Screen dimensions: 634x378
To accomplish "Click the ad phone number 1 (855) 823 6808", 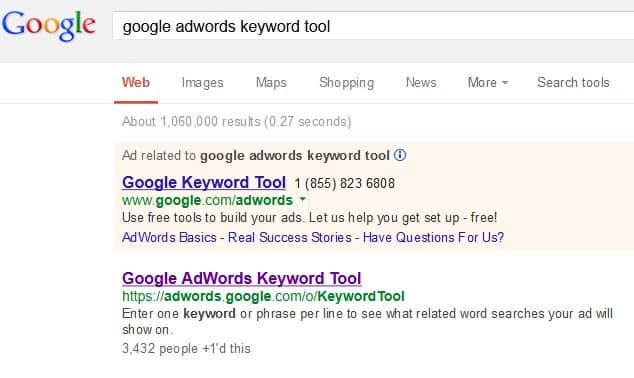I will (344, 183).
